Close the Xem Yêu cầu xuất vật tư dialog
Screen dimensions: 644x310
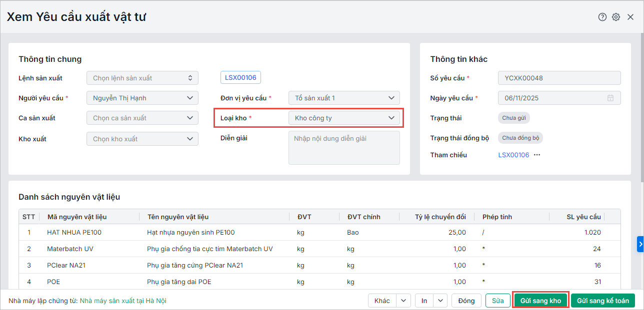click(x=630, y=17)
